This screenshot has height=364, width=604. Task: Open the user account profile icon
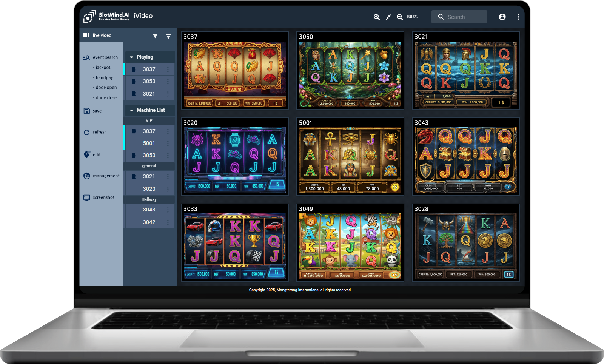(502, 17)
